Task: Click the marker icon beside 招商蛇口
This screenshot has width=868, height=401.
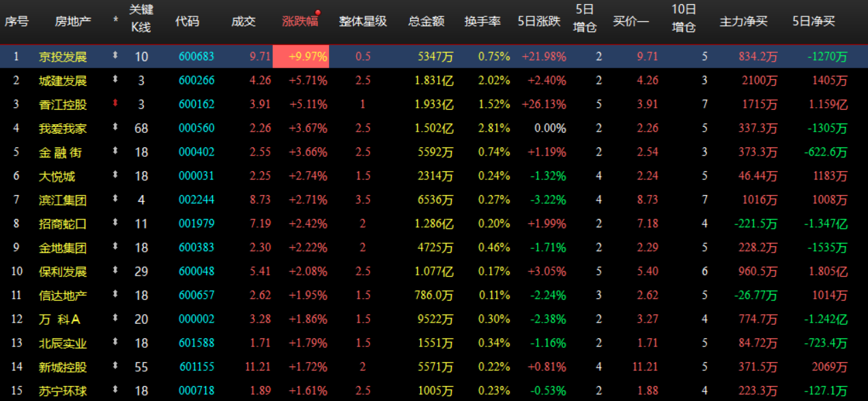Action: 115,223
